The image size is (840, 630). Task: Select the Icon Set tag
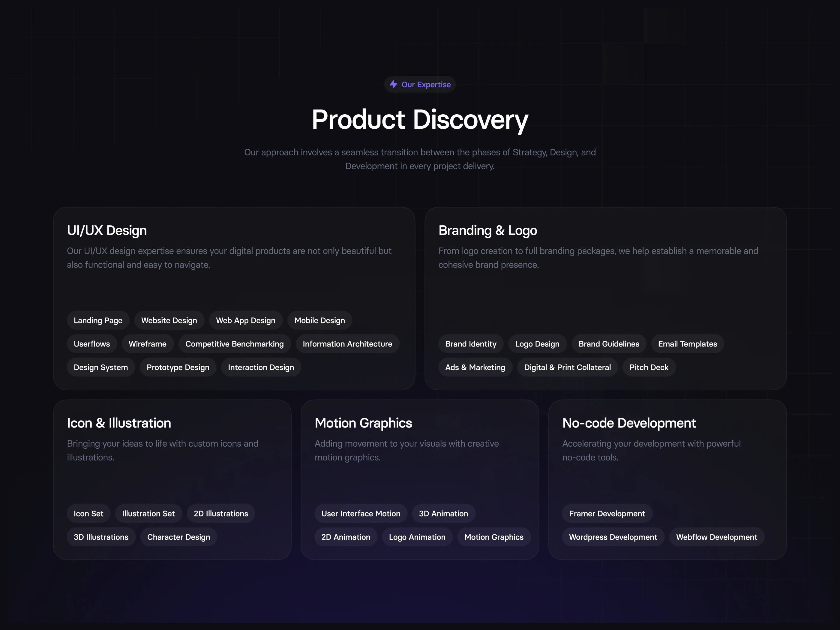point(88,513)
